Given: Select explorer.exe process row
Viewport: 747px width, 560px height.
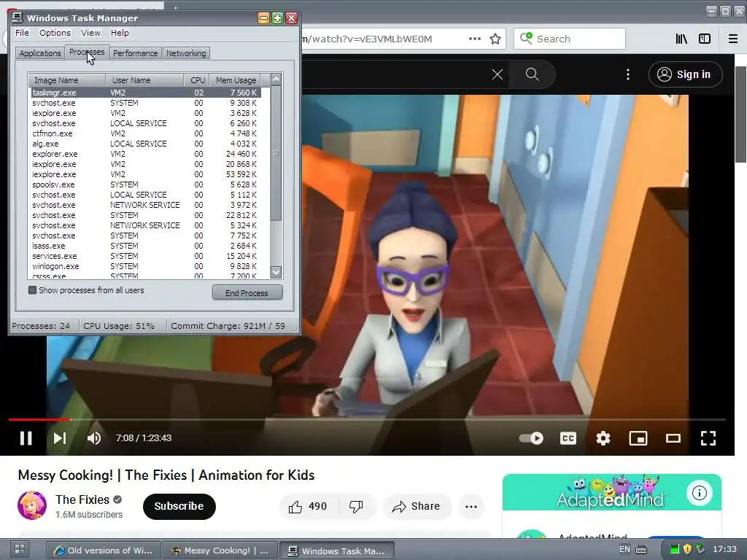Looking at the screenshot, I should click(x=145, y=154).
